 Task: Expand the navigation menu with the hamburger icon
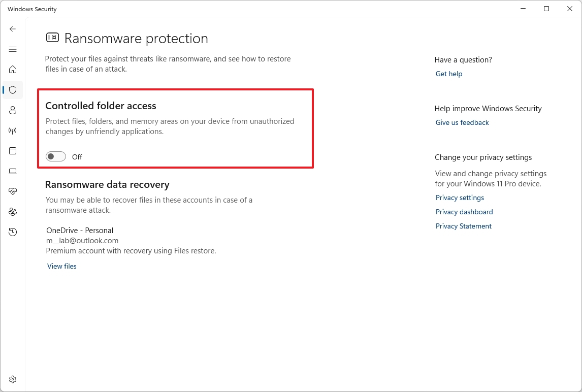point(13,49)
